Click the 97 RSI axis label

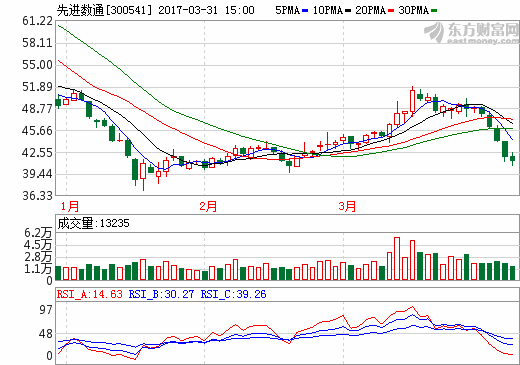coord(46,310)
